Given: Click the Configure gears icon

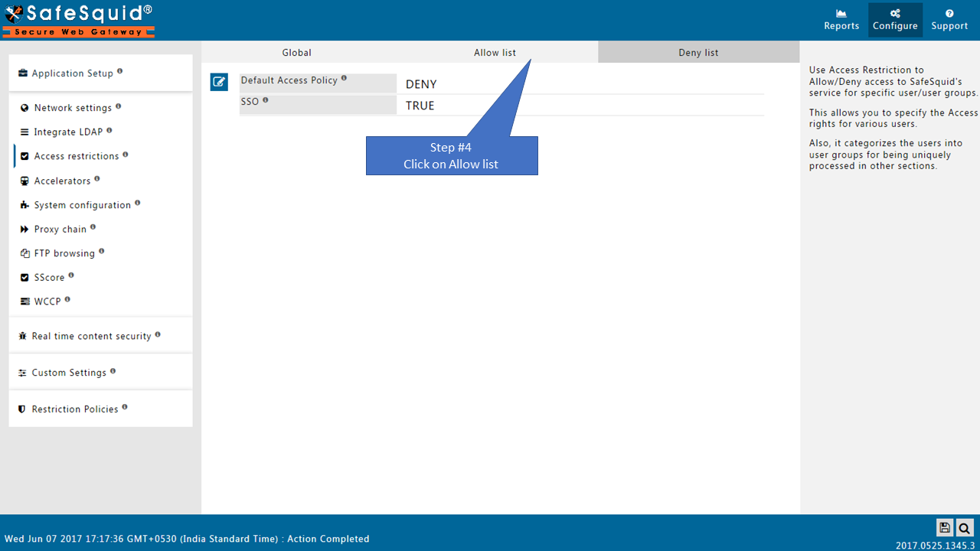Looking at the screenshot, I should [895, 14].
